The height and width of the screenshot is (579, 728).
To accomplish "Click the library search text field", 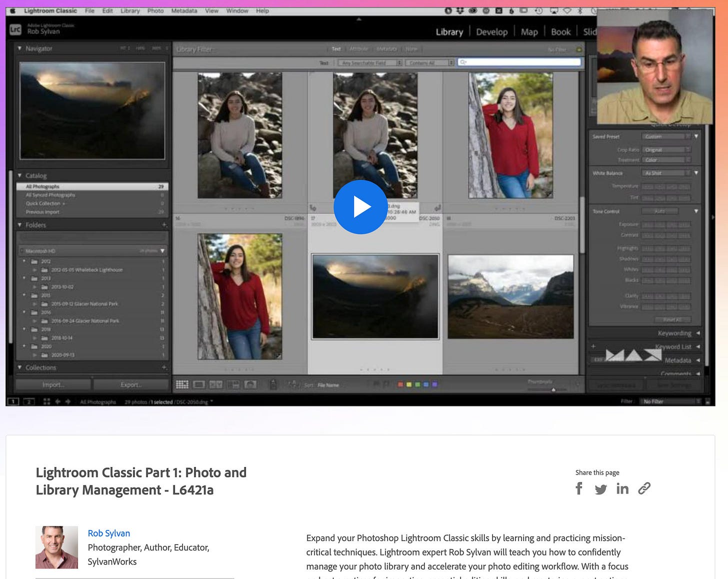I will [519, 62].
